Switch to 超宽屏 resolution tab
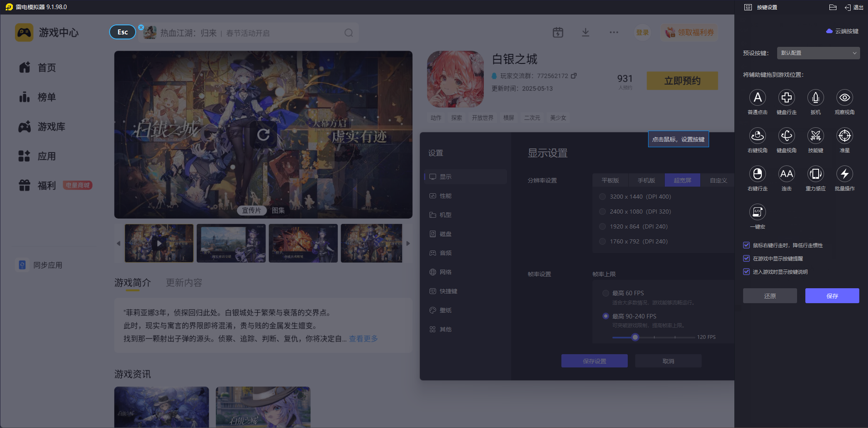The width and height of the screenshot is (868, 428). pos(683,180)
